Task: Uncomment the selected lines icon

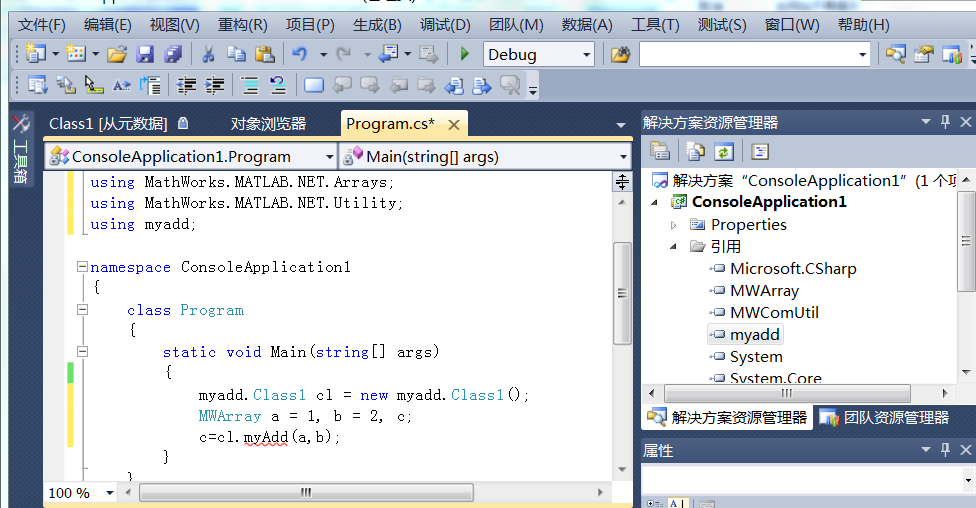Action: [x=278, y=85]
